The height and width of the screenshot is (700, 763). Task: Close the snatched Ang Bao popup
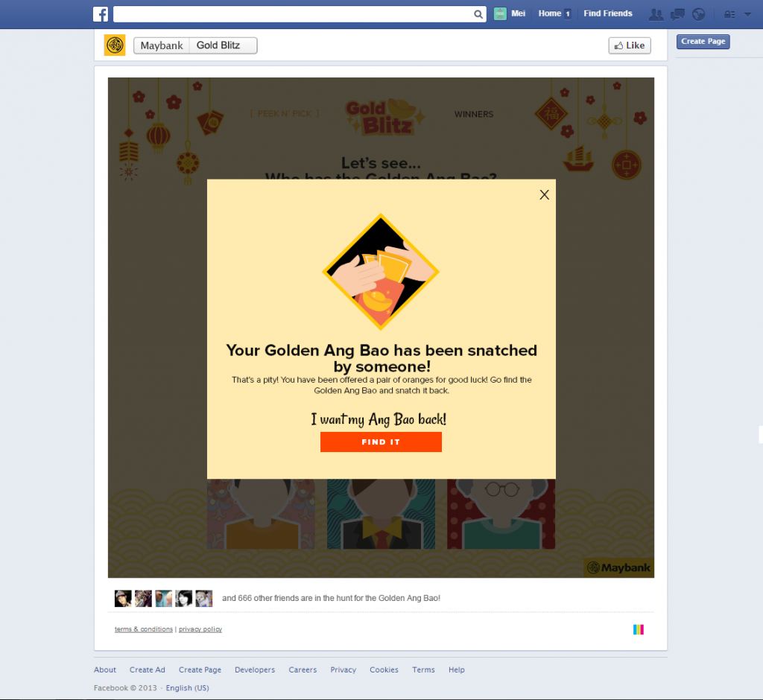click(x=545, y=194)
